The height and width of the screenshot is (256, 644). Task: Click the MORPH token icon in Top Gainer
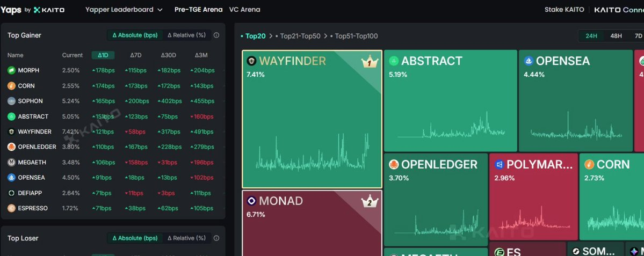click(x=11, y=70)
